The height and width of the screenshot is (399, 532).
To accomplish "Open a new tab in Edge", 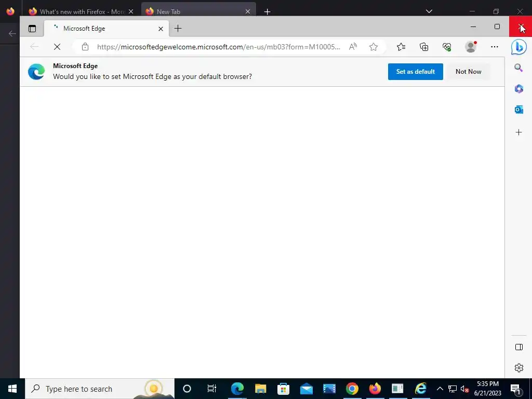I will [178, 29].
